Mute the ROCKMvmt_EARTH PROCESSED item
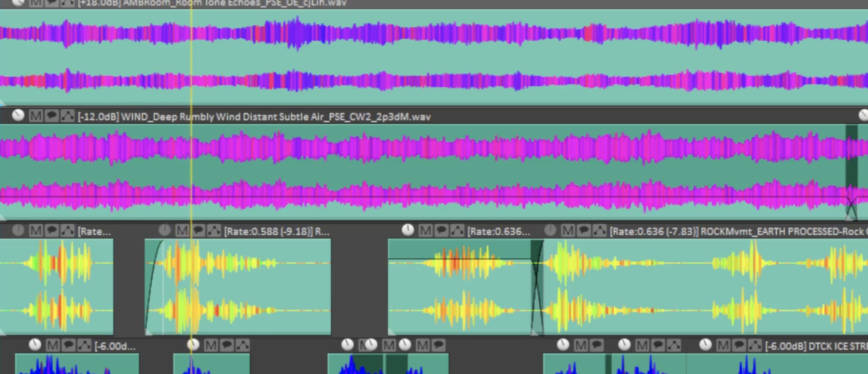The height and width of the screenshot is (374, 868). click(567, 231)
